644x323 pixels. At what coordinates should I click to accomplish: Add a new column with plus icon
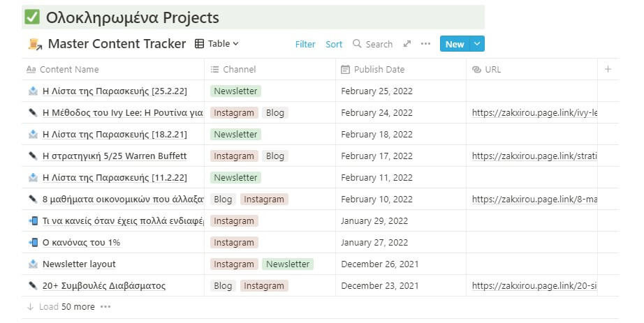pyautogui.click(x=608, y=69)
